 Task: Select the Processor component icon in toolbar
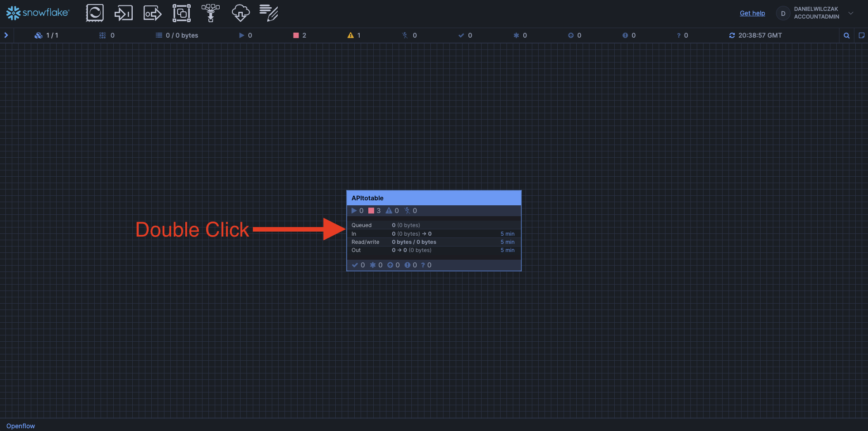coord(95,13)
